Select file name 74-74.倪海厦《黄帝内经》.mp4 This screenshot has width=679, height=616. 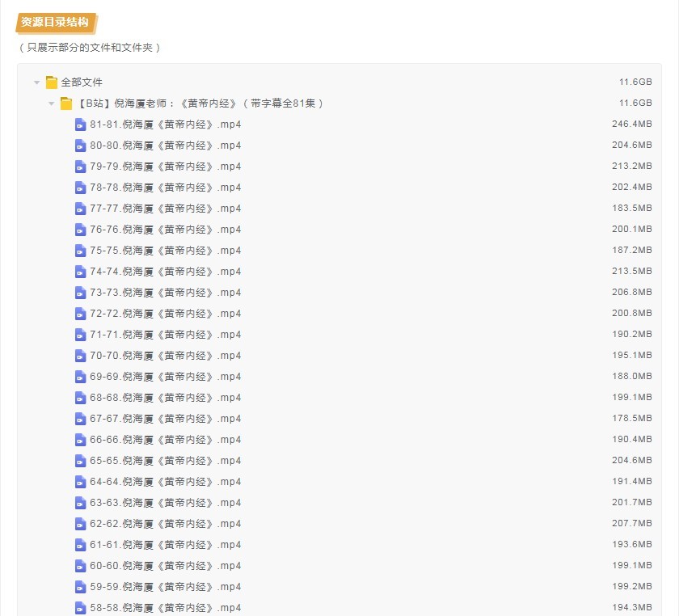(x=166, y=272)
